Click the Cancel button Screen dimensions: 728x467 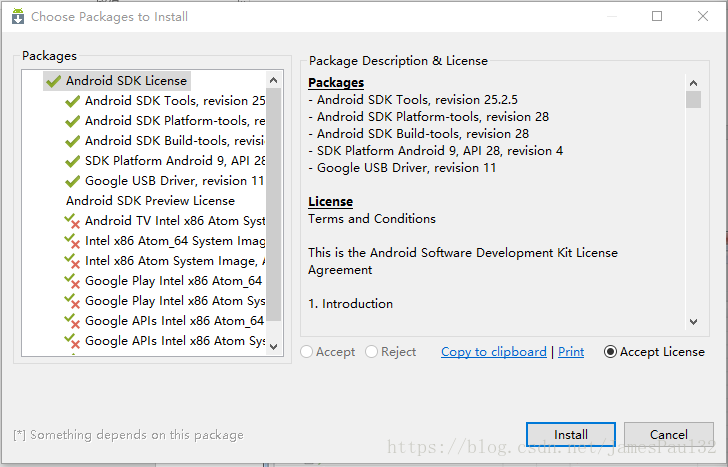(669, 435)
